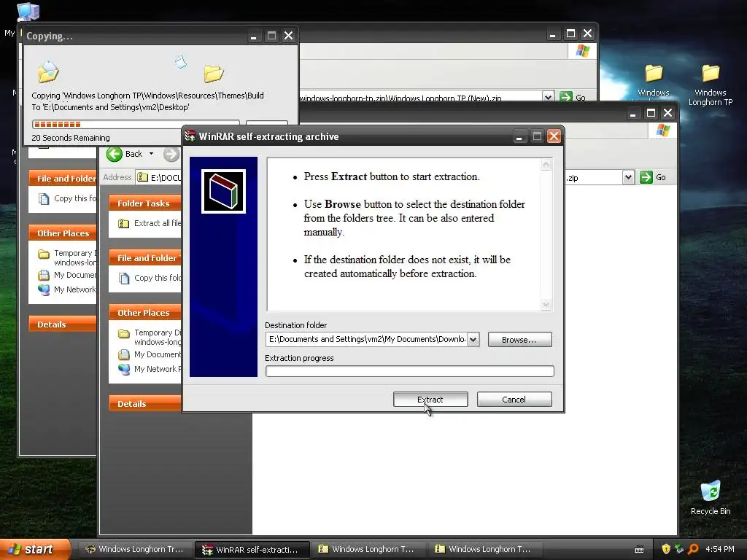Image resolution: width=747 pixels, height=560 pixels.
Task: Open Browse to choose destination folder
Action: click(x=519, y=340)
